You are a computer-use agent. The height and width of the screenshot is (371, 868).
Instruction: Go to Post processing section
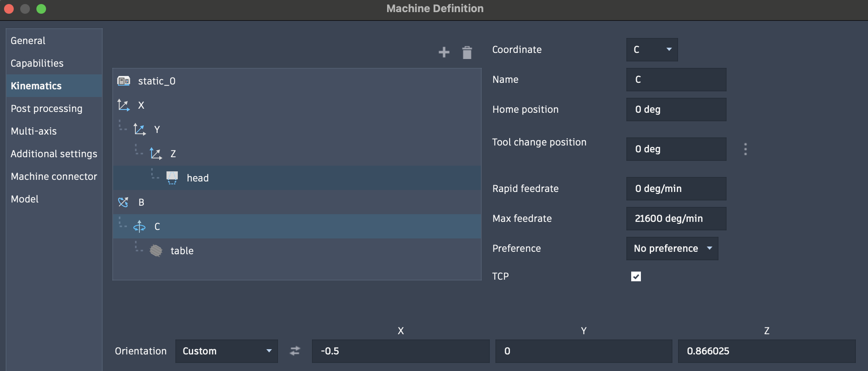click(54, 108)
